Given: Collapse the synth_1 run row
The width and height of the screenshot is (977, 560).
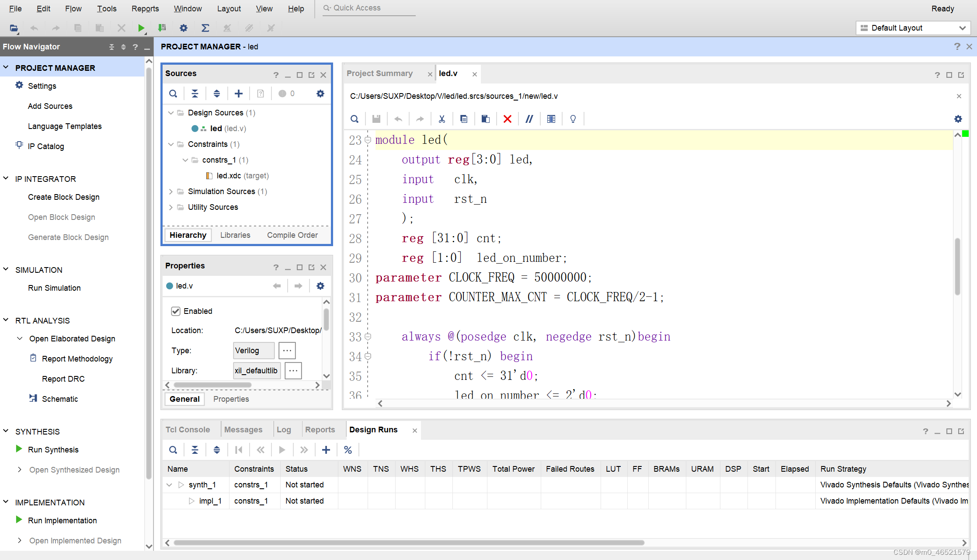Looking at the screenshot, I should (169, 485).
